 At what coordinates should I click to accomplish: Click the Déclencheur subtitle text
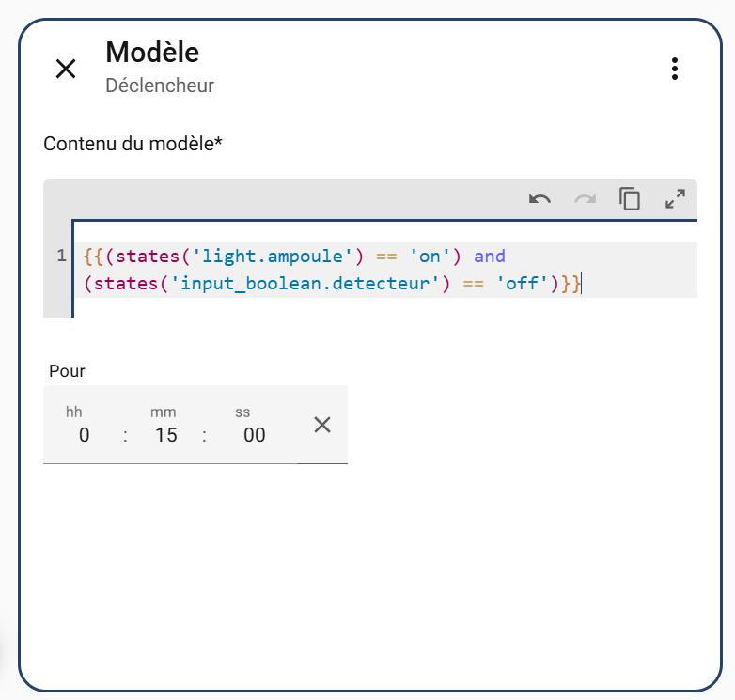coord(160,86)
